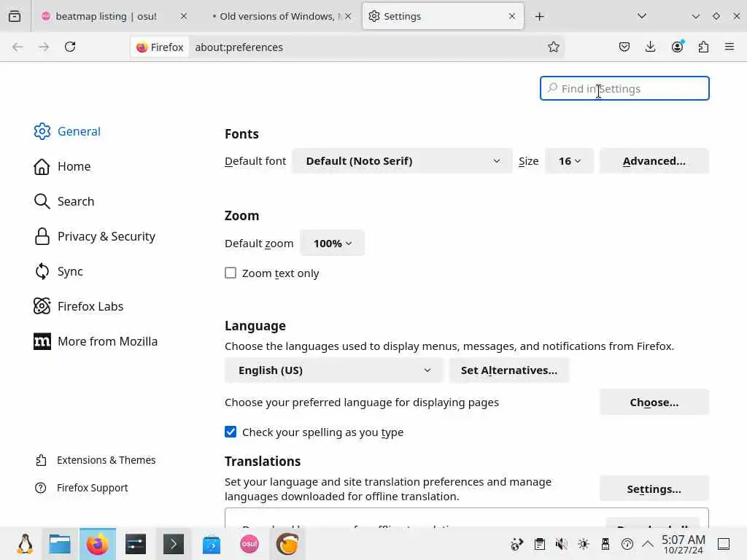The width and height of the screenshot is (747, 560).
Task: Switch to beatmap listing osu! tab
Action: (x=107, y=16)
